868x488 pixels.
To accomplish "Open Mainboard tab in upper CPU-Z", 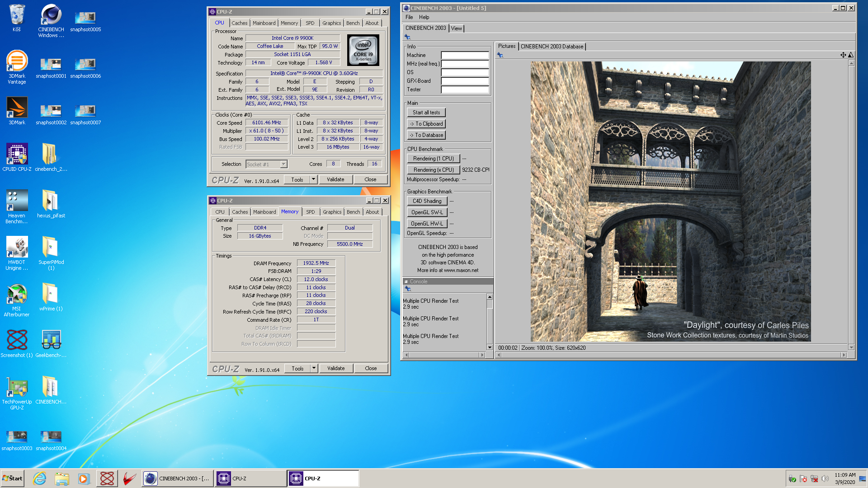I will tap(264, 23).
